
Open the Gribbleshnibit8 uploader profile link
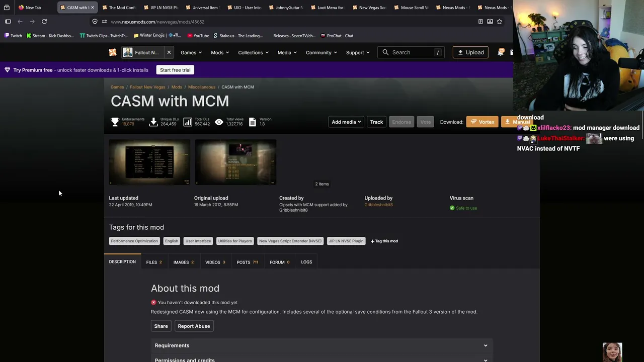(378, 205)
